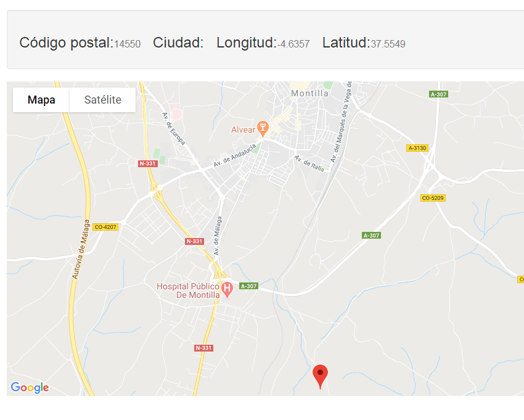The image size is (524, 420).
Task: Click the Latitud value 37.5549
Action: [388, 44]
